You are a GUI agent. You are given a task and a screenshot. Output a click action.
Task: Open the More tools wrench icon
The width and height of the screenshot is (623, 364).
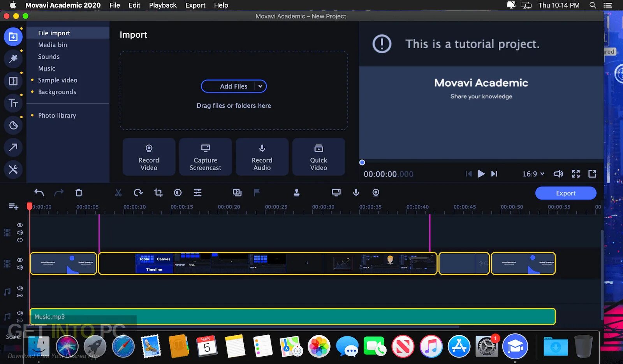pyautogui.click(x=13, y=170)
